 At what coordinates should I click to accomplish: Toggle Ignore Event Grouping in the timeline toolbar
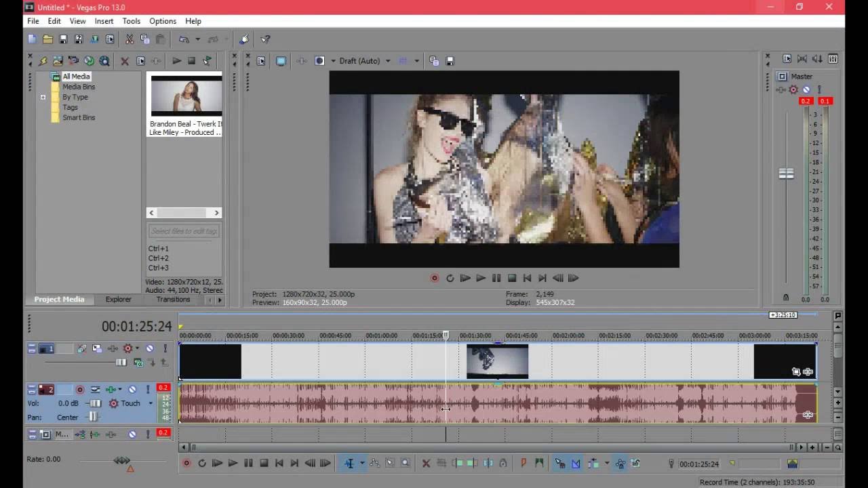pyautogui.click(x=635, y=464)
